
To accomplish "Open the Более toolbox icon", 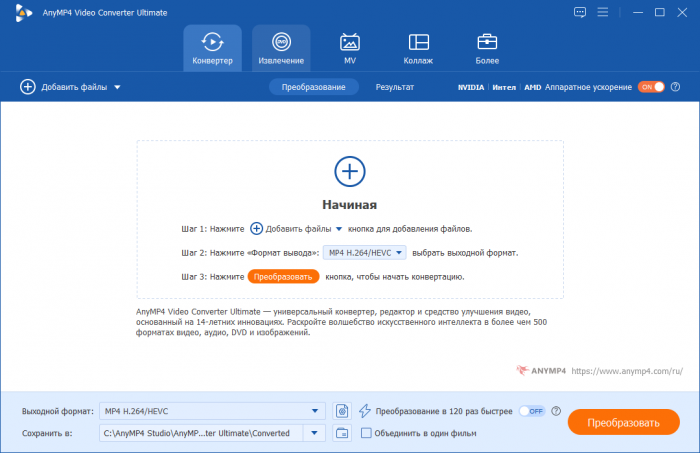I will (487, 48).
